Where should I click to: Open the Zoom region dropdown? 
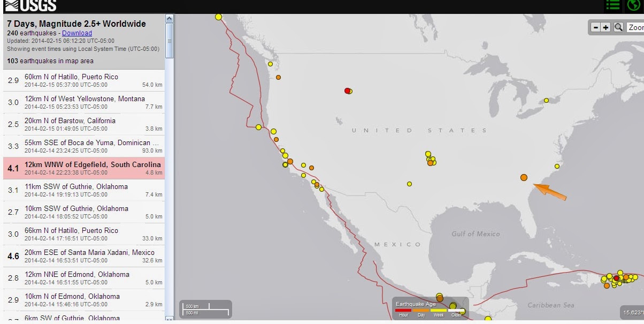click(635, 27)
